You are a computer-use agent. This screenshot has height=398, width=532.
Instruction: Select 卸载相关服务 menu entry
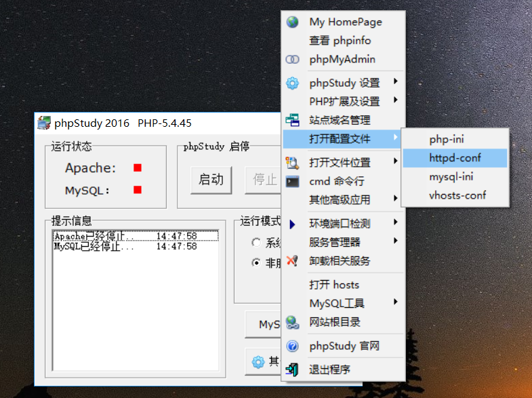[344, 261]
